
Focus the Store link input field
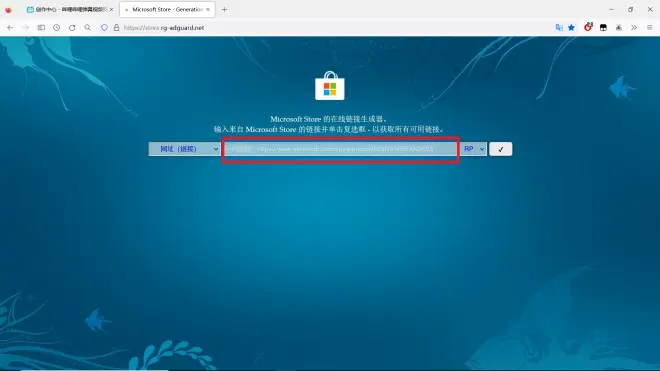tap(341, 149)
